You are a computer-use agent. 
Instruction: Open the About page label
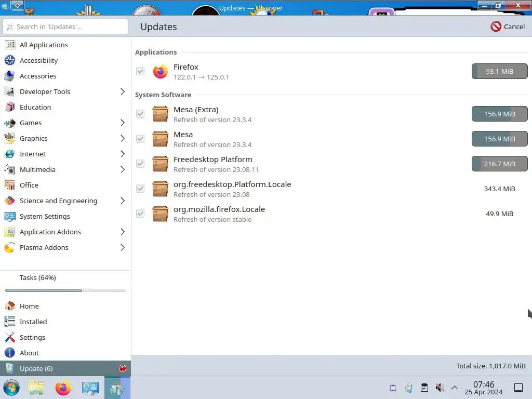(29, 353)
